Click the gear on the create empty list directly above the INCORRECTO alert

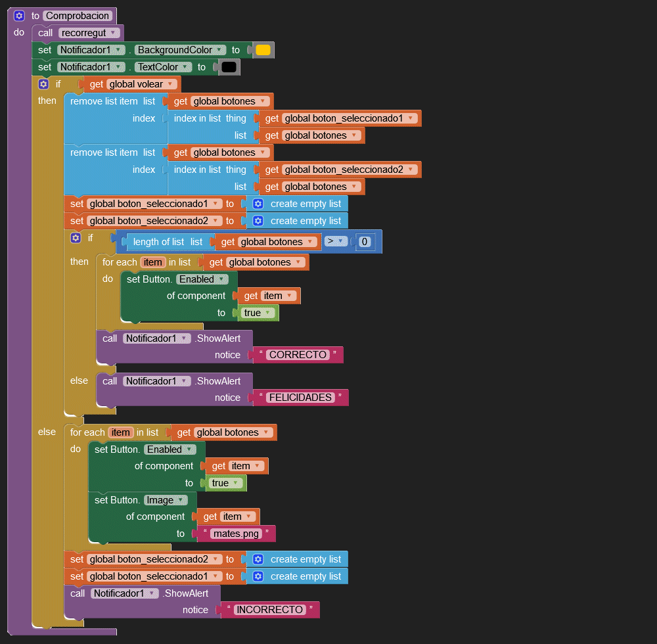pyautogui.click(x=258, y=576)
